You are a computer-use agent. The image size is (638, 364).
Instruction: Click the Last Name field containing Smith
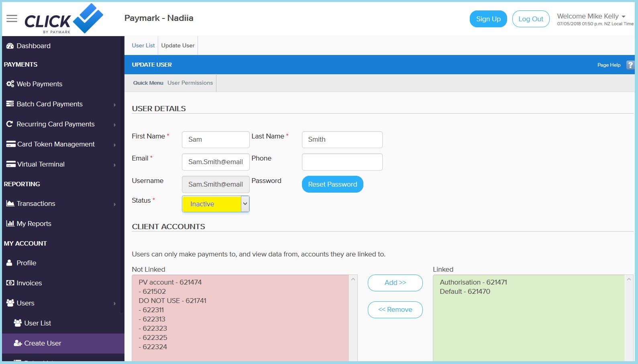click(342, 140)
